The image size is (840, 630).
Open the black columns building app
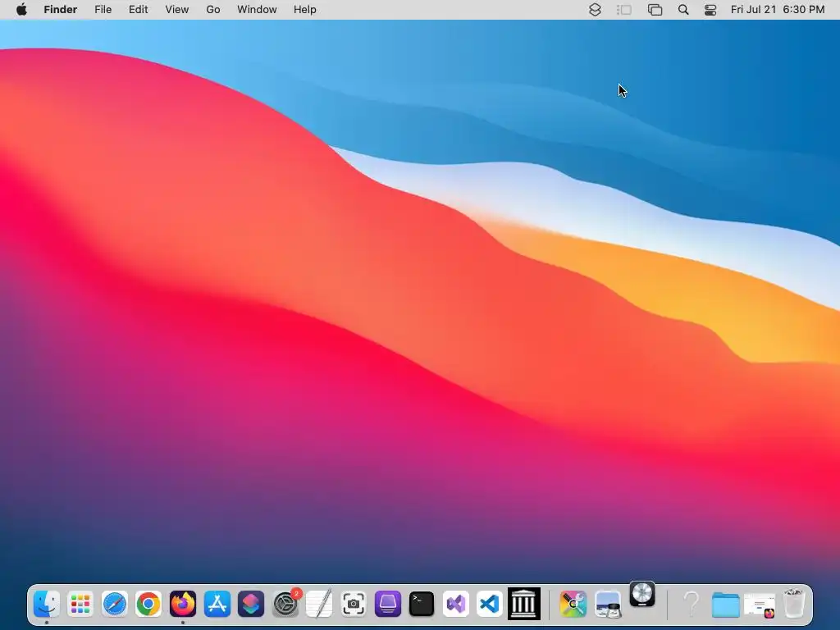point(524,604)
